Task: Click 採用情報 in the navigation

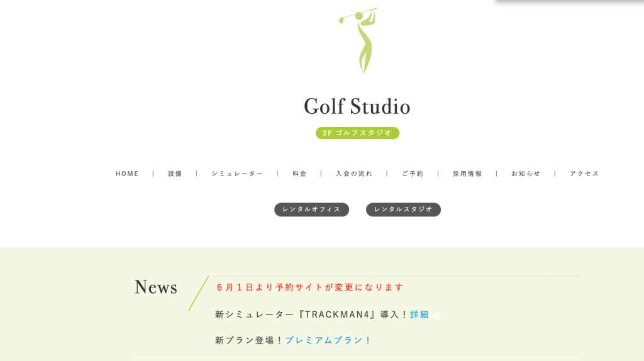Action: (x=467, y=174)
